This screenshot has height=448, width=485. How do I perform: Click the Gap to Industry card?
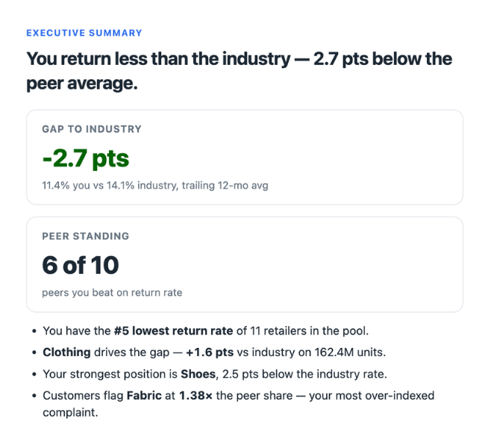[245, 157]
